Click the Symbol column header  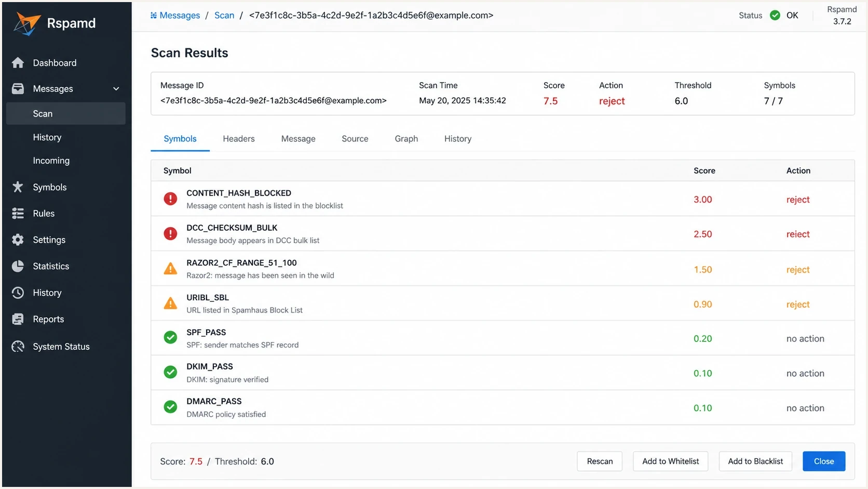(178, 170)
